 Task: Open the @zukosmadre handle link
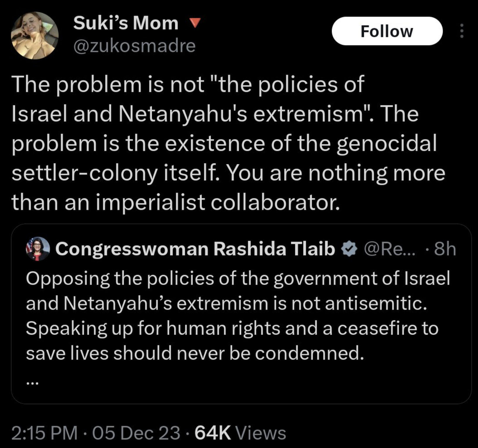click(134, 46)
